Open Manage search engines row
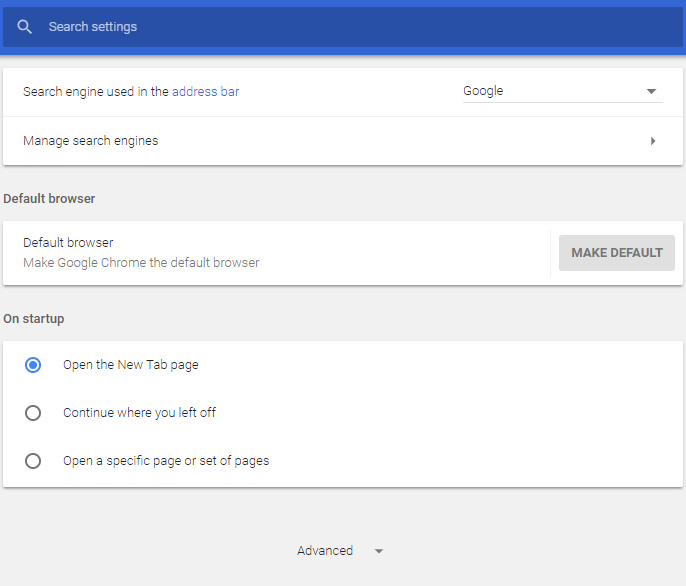Image resolution: width=686 pixels, height=586 pixels. coord(343,141)
